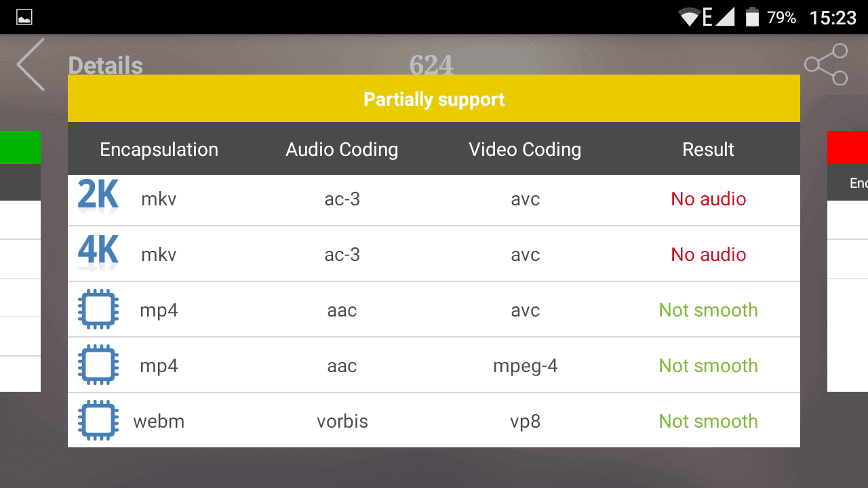Image resolution: width=868 pixels, height=488 pixels.
Task: Select Not smooth result for vp8
Action: (x=708, y=421)
